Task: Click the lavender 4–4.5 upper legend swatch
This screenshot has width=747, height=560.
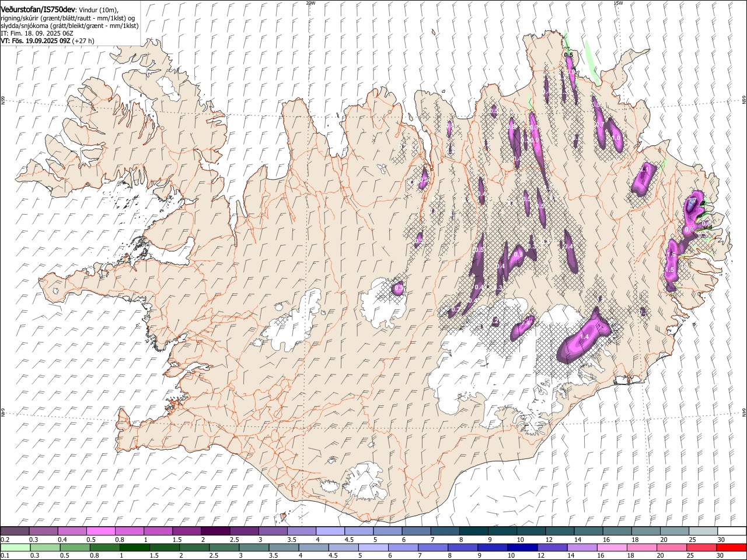Action: click(x=330, y=531)
